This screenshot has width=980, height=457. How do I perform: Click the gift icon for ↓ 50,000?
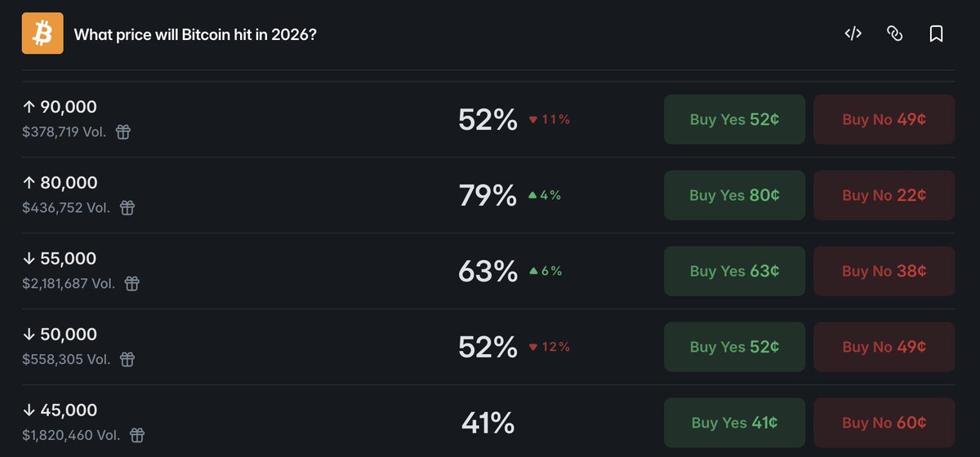[x=127, y=359]
